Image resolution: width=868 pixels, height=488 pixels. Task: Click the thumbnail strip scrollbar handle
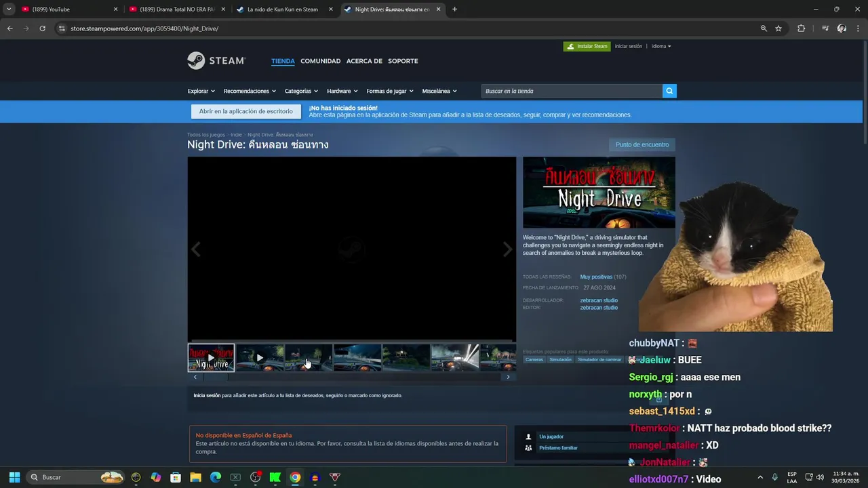pyautogui.click(x=216, y=377)
